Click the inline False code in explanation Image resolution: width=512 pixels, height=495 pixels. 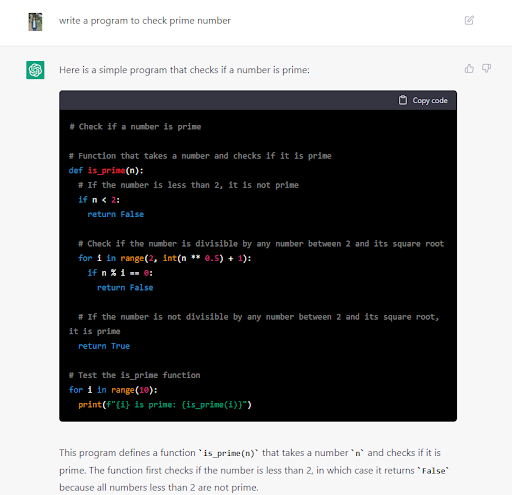[433, 471]
